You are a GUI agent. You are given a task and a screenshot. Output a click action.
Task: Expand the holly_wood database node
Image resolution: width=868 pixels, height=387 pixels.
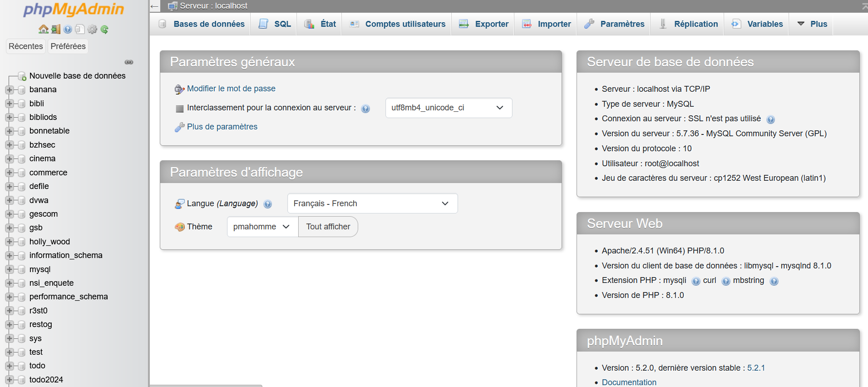(10, 242)
